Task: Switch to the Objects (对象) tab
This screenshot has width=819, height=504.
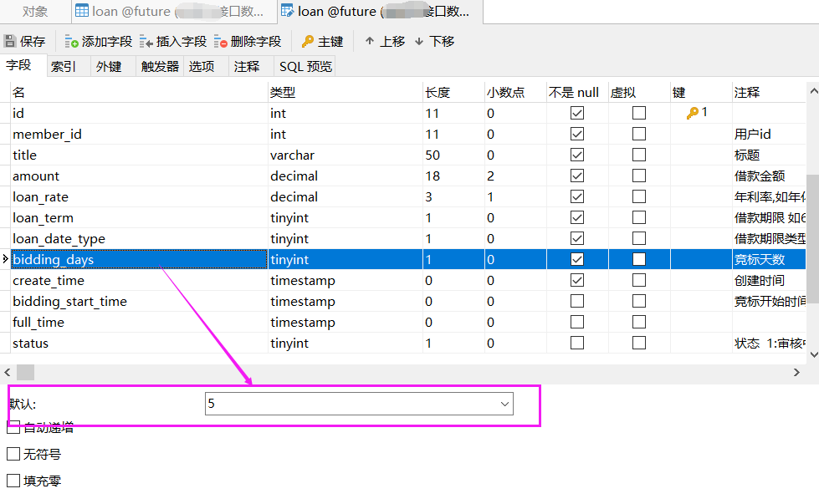Action: 34,12
